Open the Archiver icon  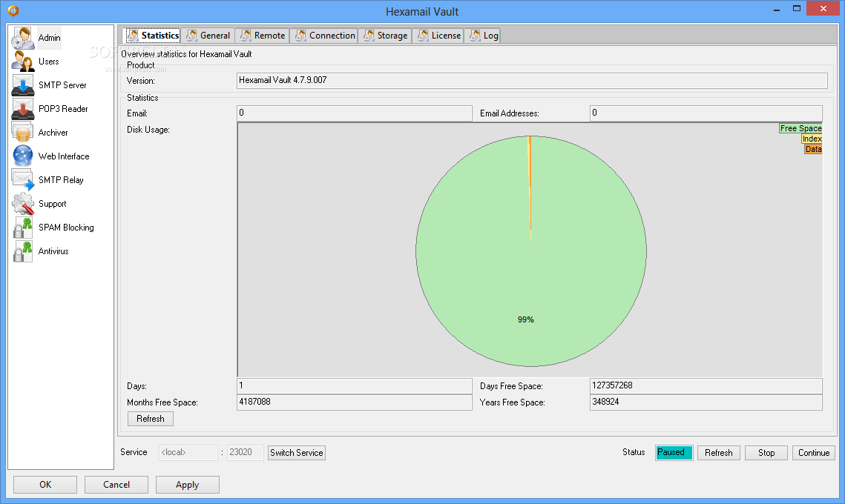[x=23, y=133]
